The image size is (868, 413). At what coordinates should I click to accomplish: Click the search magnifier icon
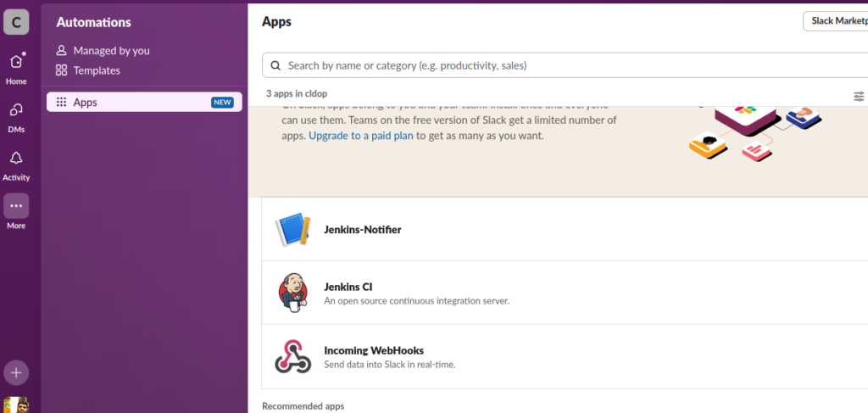coord(275,66)
